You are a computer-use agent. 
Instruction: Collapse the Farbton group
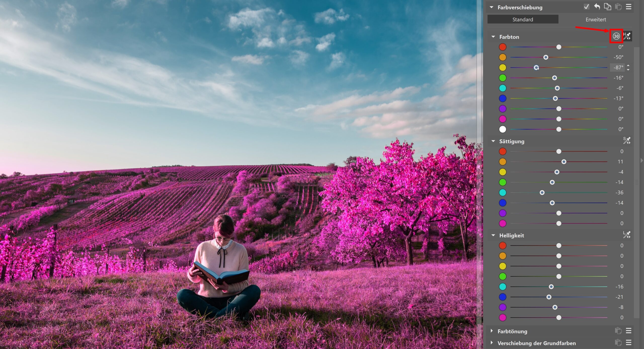[493, 37]
